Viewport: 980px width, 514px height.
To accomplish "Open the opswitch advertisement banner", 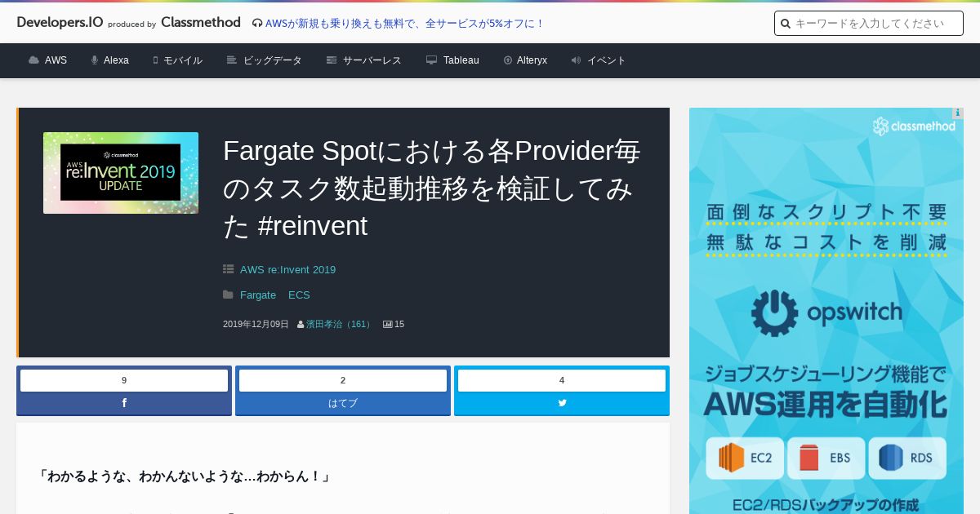I will click(x=826, y=311).
